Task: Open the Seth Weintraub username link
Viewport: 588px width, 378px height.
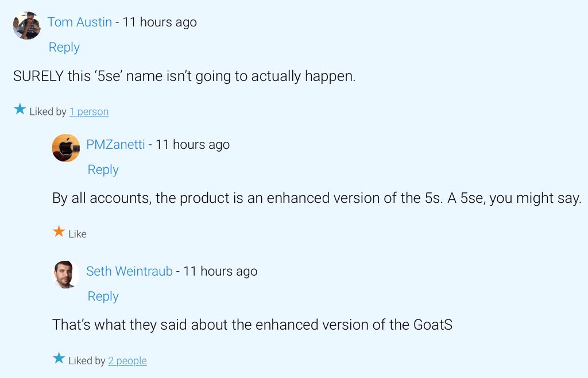Action: click(129, 271)
